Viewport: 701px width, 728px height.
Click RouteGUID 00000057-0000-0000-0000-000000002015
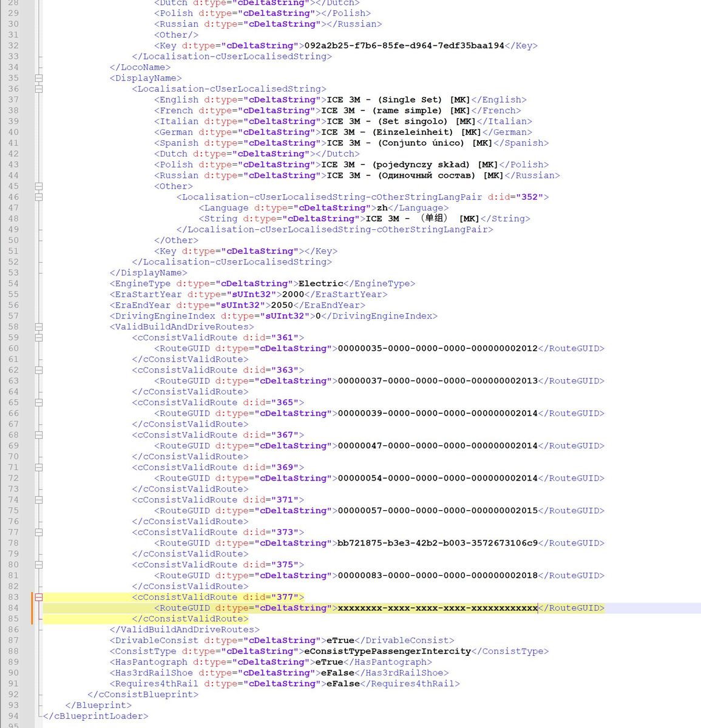click(x=438, y=511)
